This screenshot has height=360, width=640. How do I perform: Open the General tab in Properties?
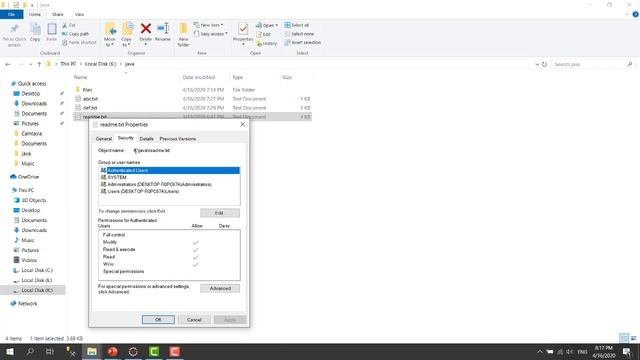104,139
